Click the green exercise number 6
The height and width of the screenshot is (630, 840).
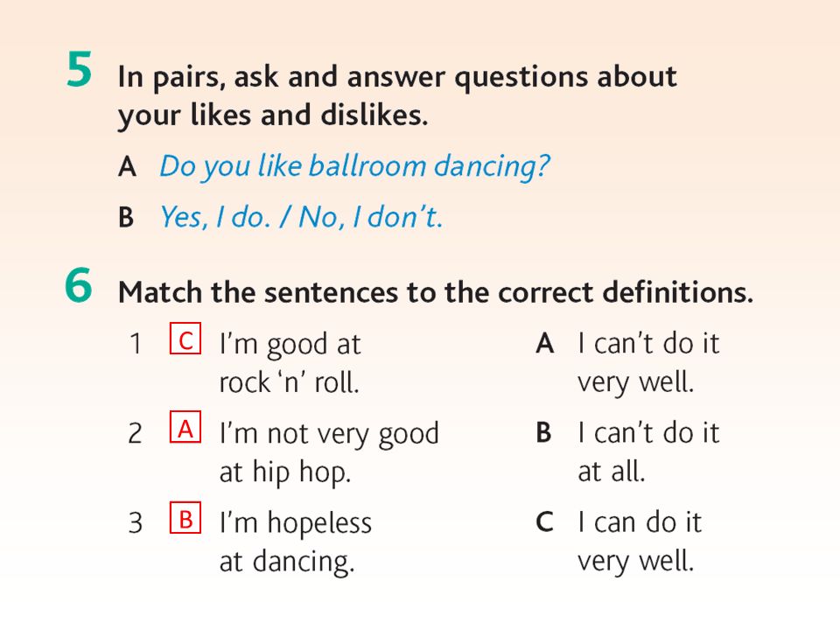coord(79,285)
